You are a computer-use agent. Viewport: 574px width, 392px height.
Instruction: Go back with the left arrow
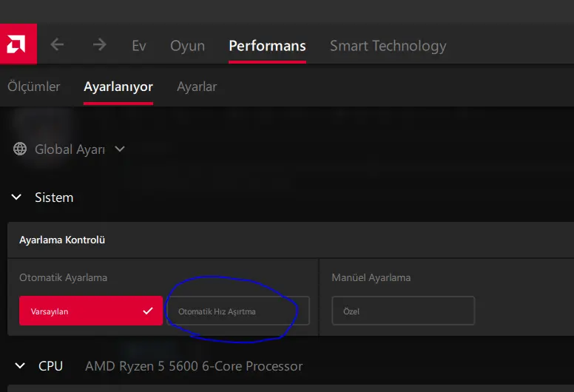57,44
